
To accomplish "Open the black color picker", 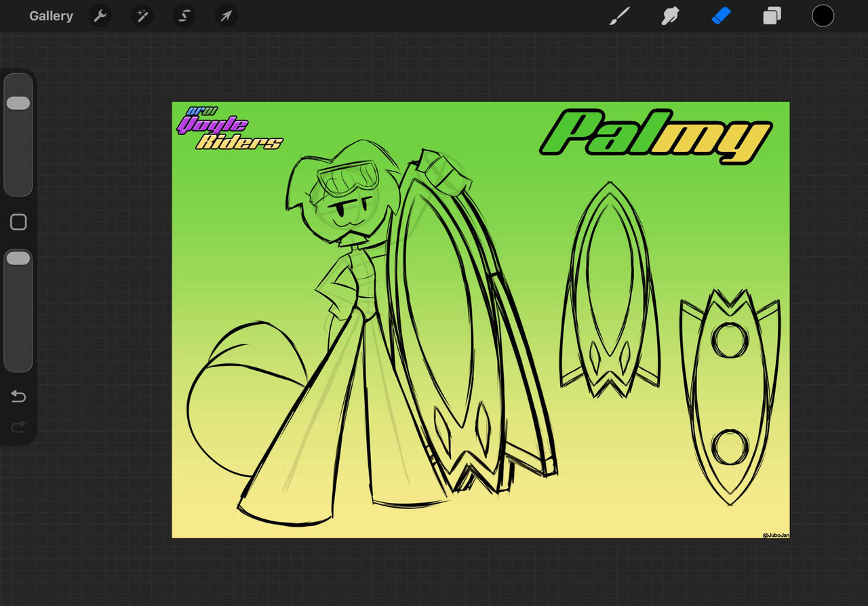I will pyautogui.click(x=823, y=16).
